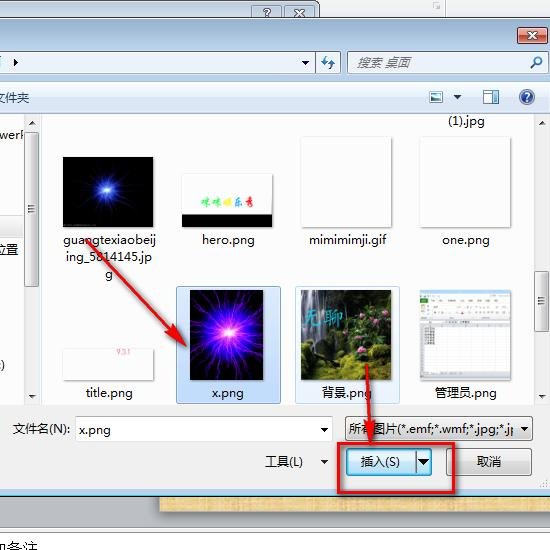The image size is (550, 550).
Task: Open the blue help icon
Action: tap(526, 97)
